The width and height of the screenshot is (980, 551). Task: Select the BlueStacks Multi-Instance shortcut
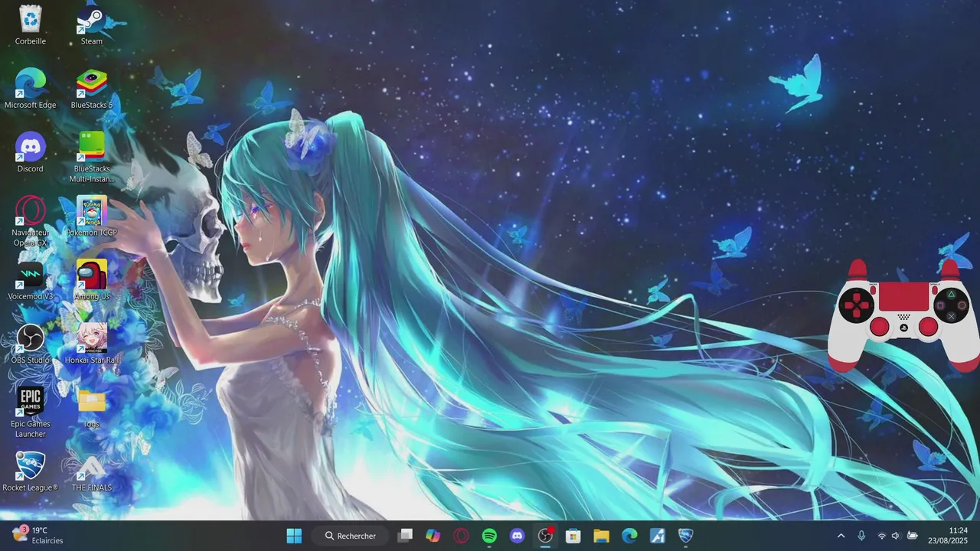pyautogui.click(x=92, y=158)
